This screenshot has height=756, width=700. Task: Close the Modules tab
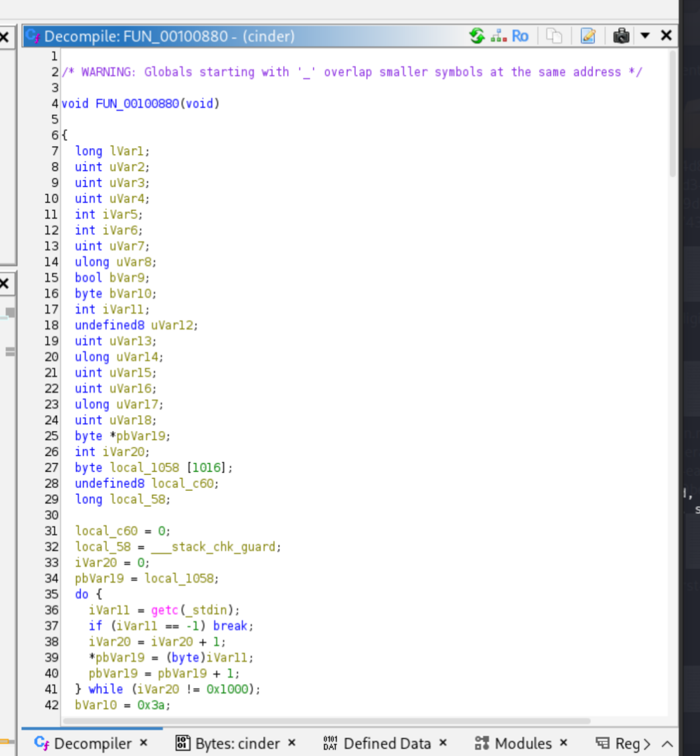564,743
